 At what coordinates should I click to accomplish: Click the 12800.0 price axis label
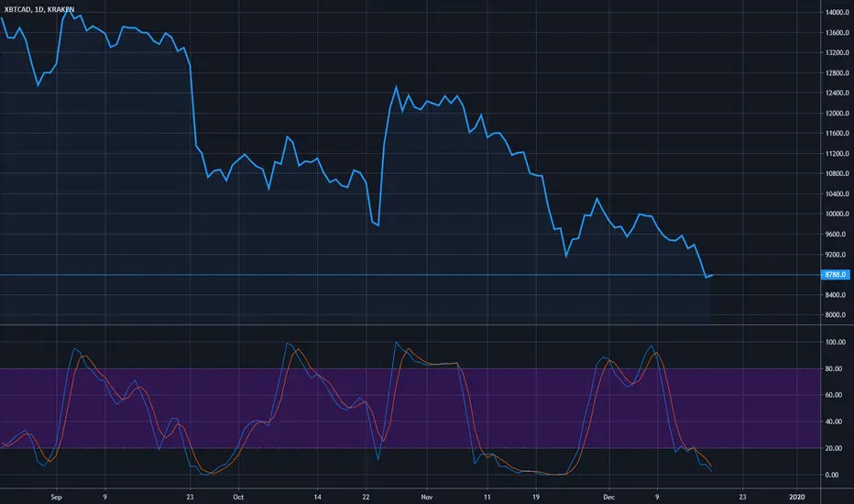[837, 73]
